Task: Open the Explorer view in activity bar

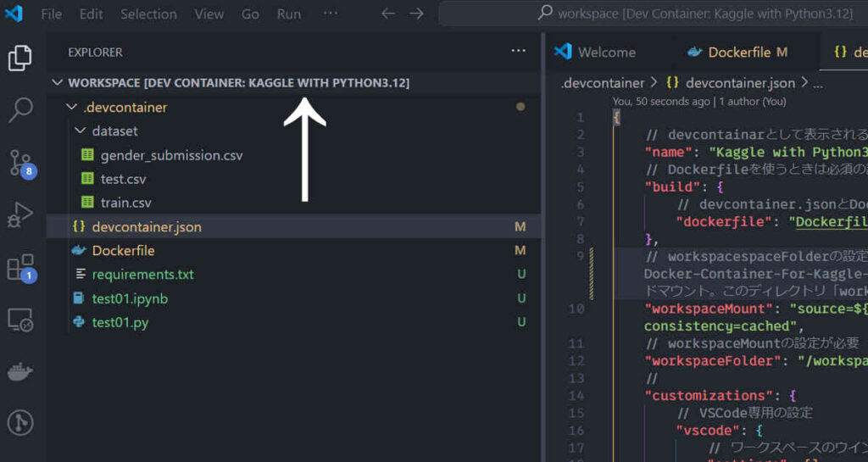Action: click(x=19, y=58)
